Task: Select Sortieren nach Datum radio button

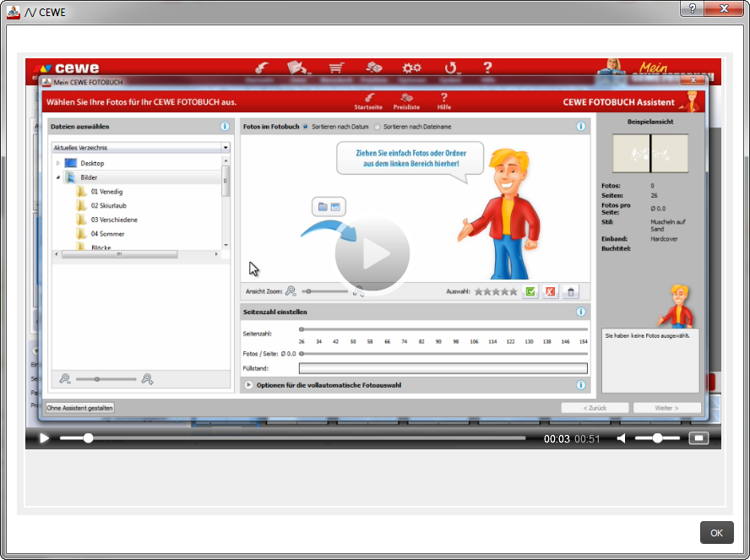Action: [x=305, y=127]
